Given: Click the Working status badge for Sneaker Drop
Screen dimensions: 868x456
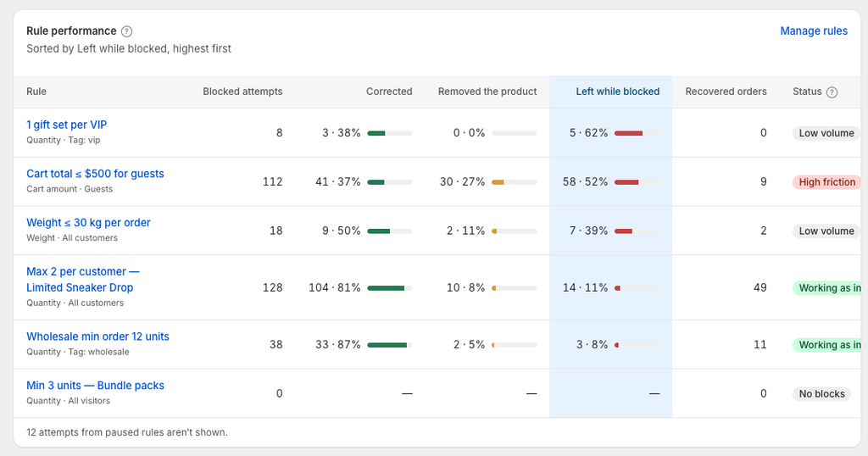Looking at the screenshot, I should (827, 288).
